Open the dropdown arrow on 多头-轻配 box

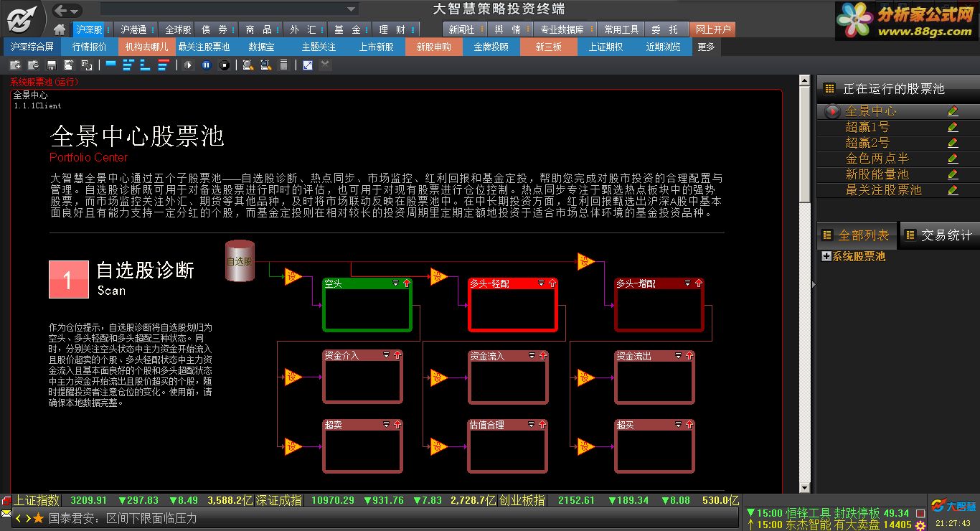541,283
